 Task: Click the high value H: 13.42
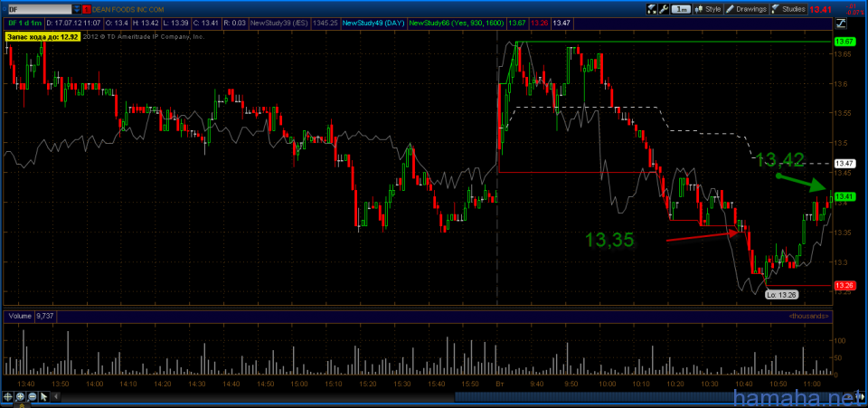(146, 23)
